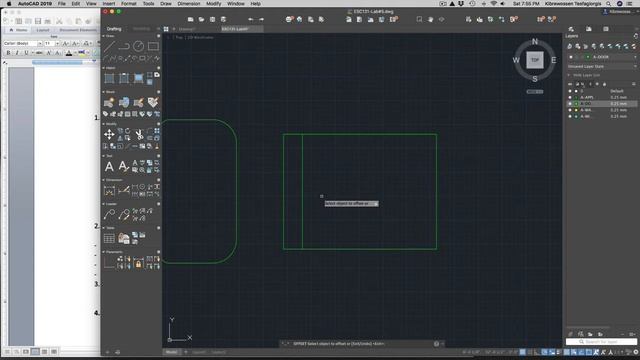
Task: Click the Bold button in Word window
Action: click(8, 53)
